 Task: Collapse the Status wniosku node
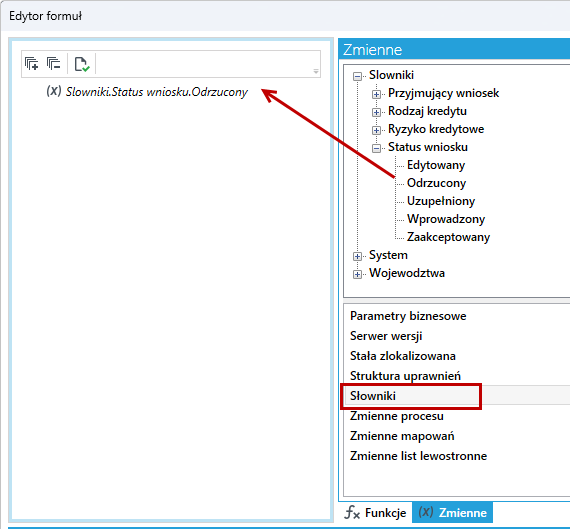(376, 148)
